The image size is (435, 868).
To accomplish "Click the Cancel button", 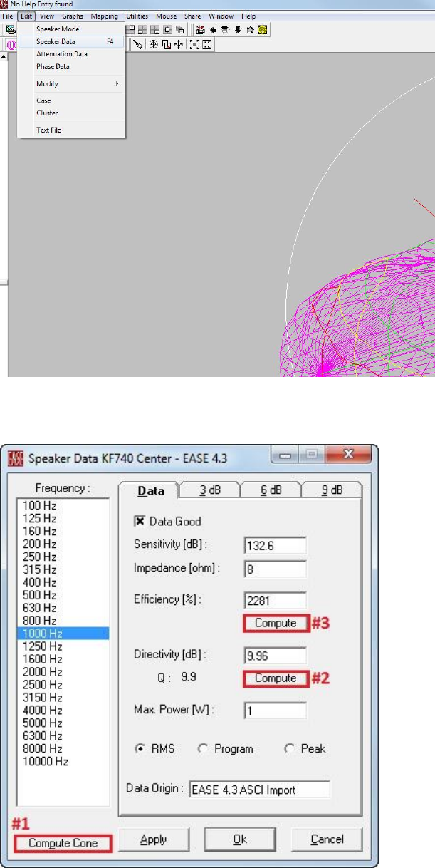I will click(327, 839).
